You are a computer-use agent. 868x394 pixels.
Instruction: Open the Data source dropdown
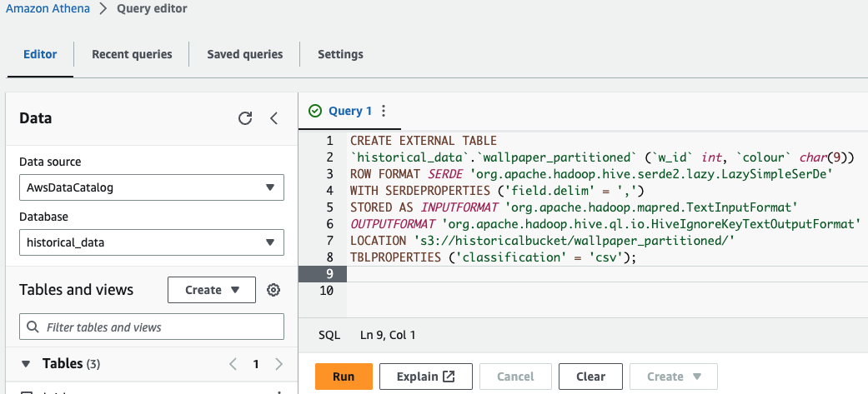click(x=151, y=187)
